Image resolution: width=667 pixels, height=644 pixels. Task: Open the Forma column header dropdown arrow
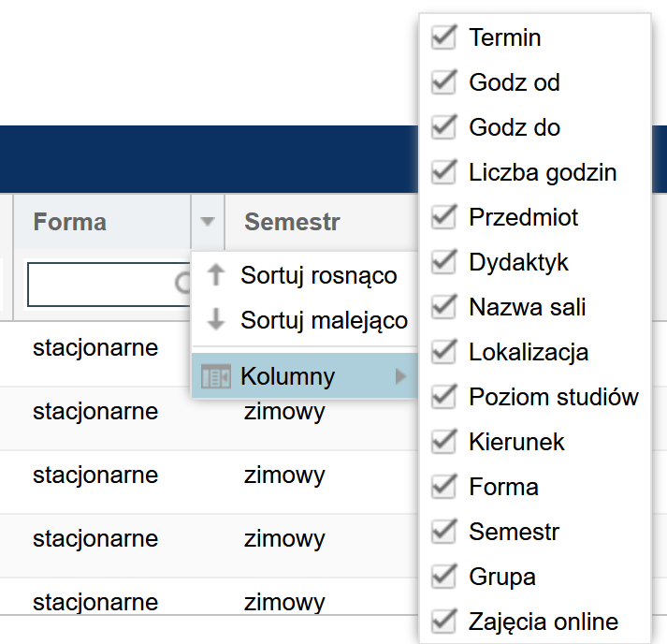point(208,222)
